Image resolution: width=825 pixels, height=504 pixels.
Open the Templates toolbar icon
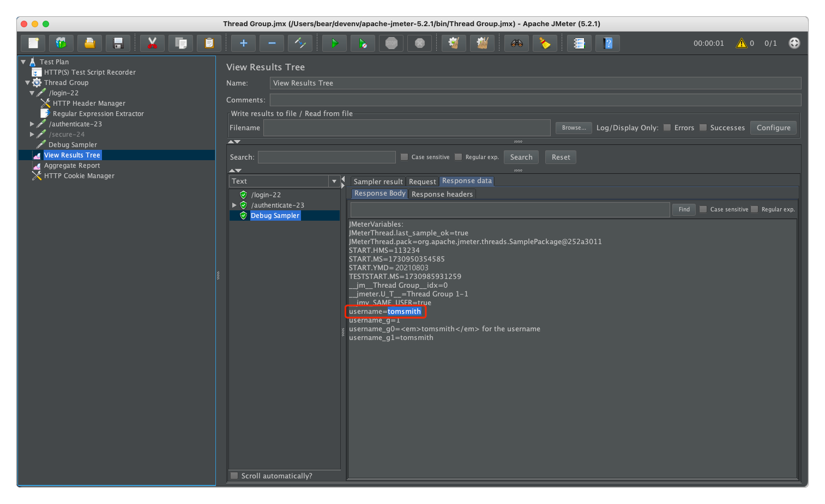point(61,43)
